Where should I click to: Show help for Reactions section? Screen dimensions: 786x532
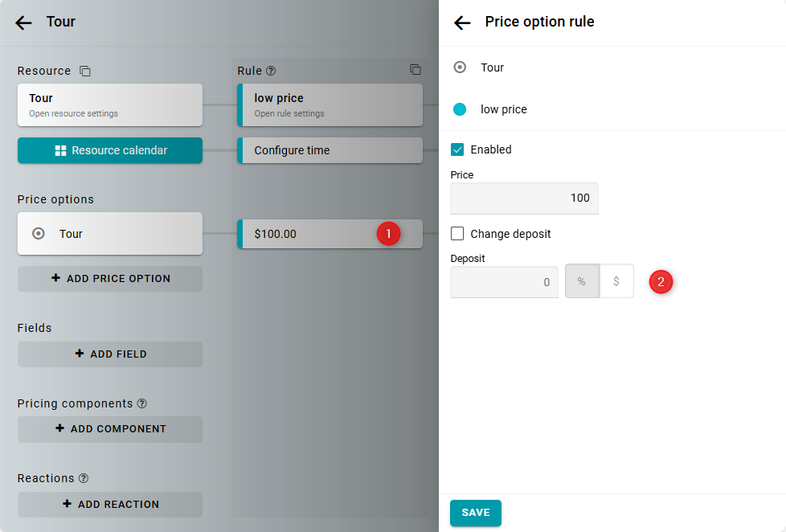[84, 478]
